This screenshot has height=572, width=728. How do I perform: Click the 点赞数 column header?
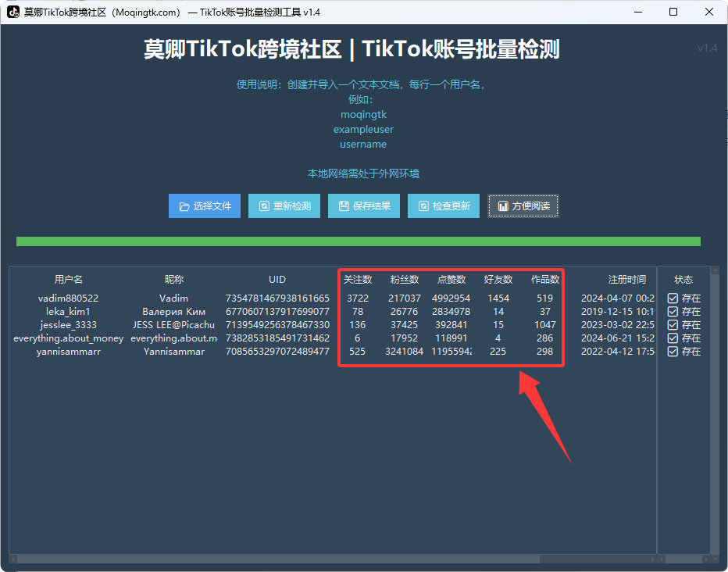[451, 280]
